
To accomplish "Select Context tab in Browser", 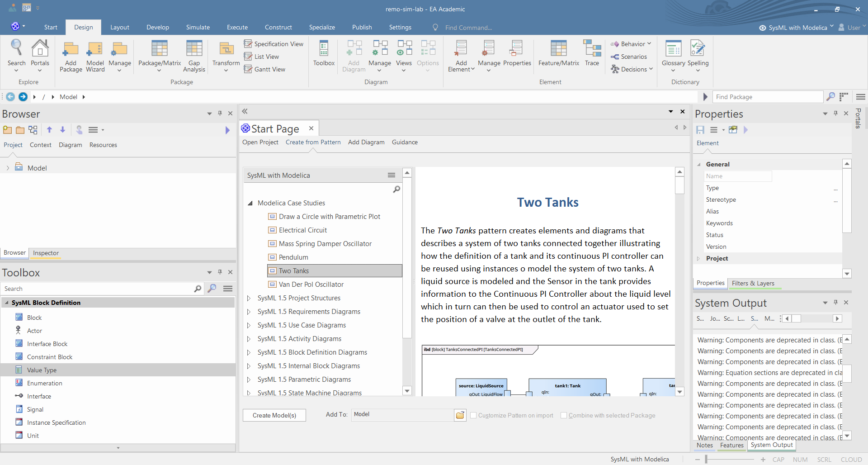I will tap(41, 145).
